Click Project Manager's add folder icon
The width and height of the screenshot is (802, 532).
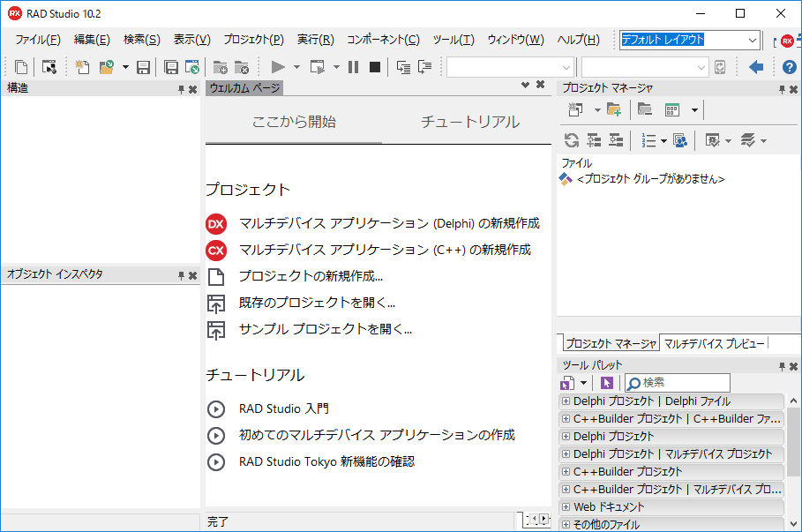coord(614,109)
